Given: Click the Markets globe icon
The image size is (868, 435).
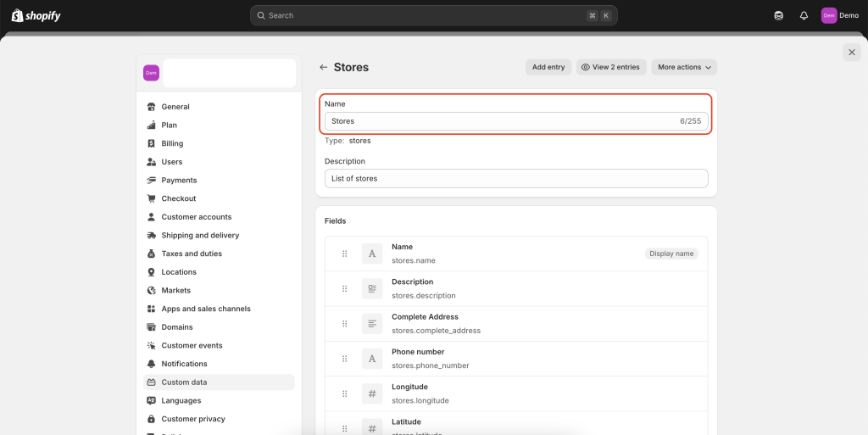Looking at the screenshot, I should click(151, 291).
